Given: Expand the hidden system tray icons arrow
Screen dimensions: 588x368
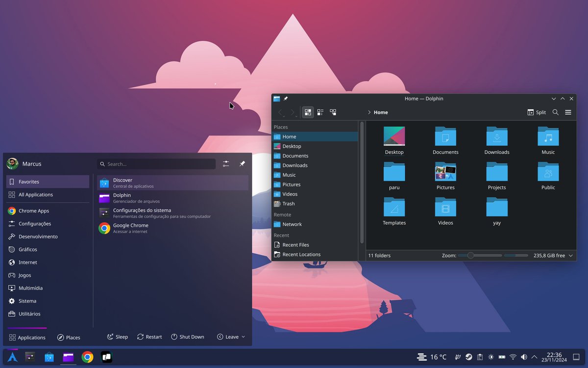Looking at the screenshot, I should [x=534, y=357].
